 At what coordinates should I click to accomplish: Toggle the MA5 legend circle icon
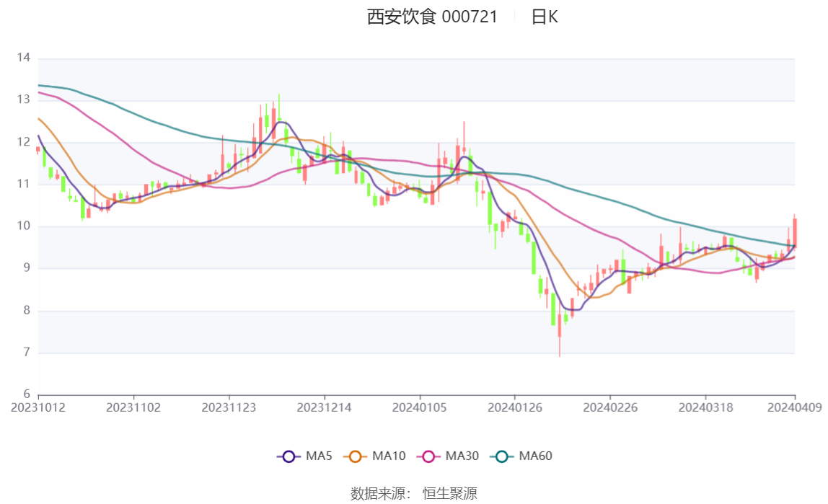[x=289, y=456]
